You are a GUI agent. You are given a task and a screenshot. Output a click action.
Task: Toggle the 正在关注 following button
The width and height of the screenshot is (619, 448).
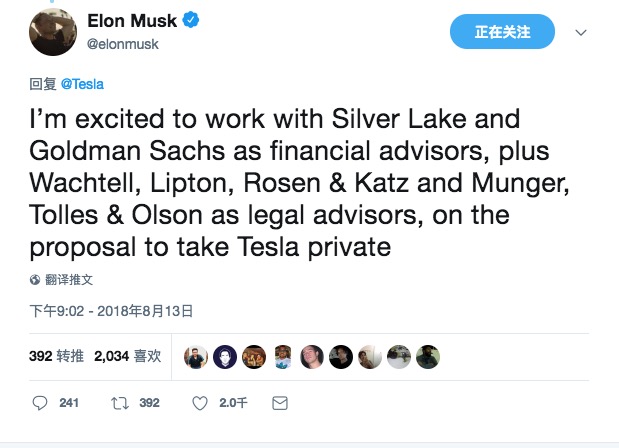(x=502, y=32)
